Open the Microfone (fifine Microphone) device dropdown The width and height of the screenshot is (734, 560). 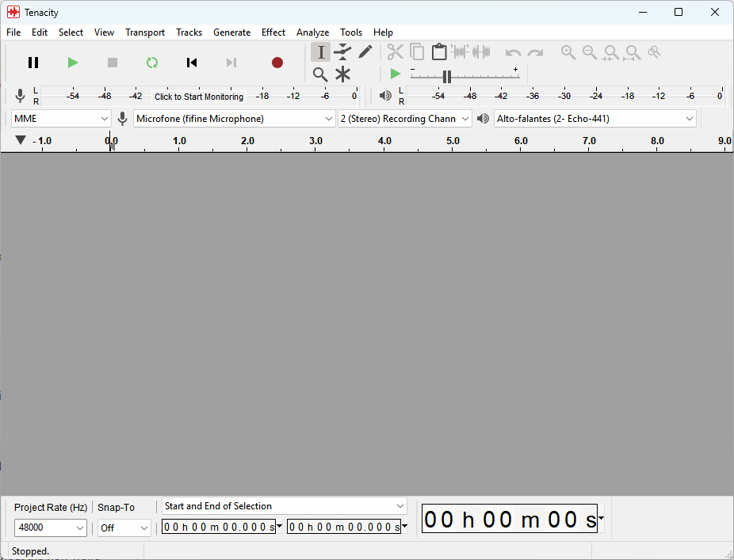pyautogui.click(x=235, y=119)
